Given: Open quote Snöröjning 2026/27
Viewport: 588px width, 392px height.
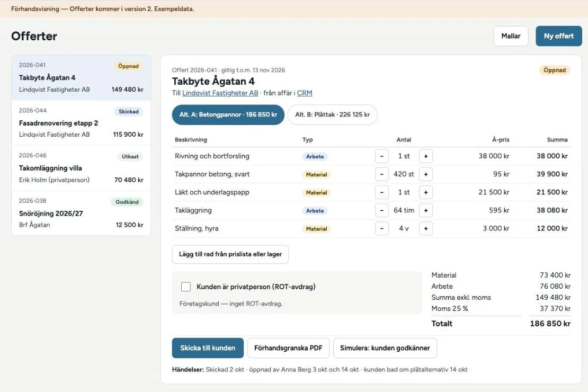Looking at the screenshot, I should tap(81, 213).
